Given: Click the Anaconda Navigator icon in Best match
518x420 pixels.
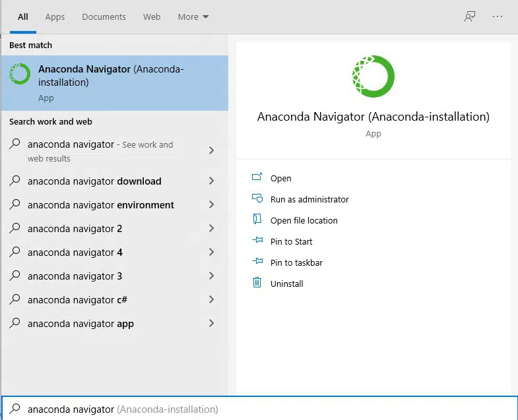Looking at the screenshot, I should pos(20,74).
